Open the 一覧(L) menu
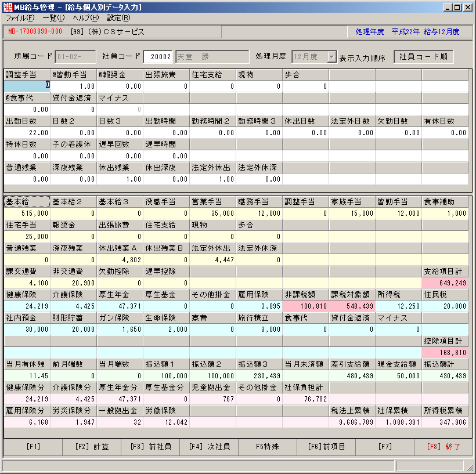The height and width of the screenshot is (474, 476). point(53,18)
